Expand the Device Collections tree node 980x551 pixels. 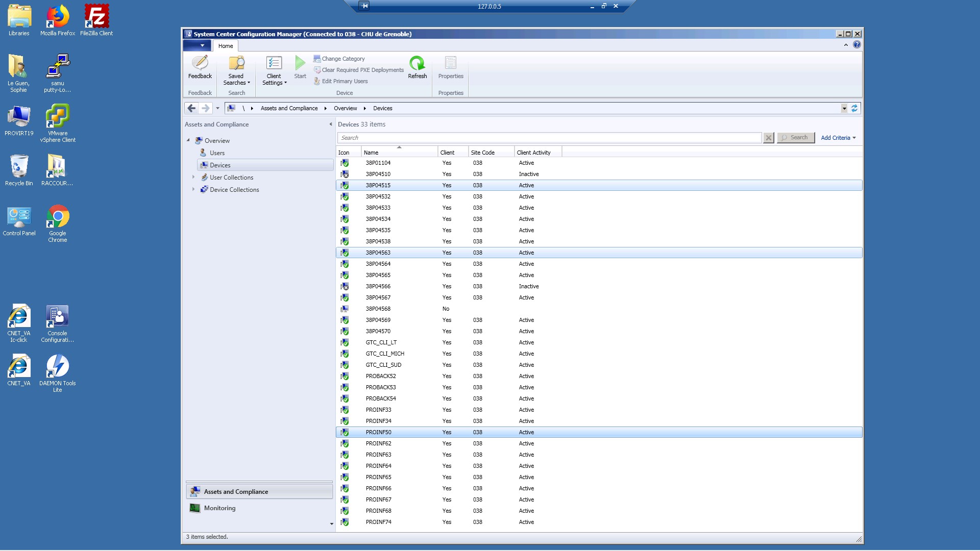193,189
